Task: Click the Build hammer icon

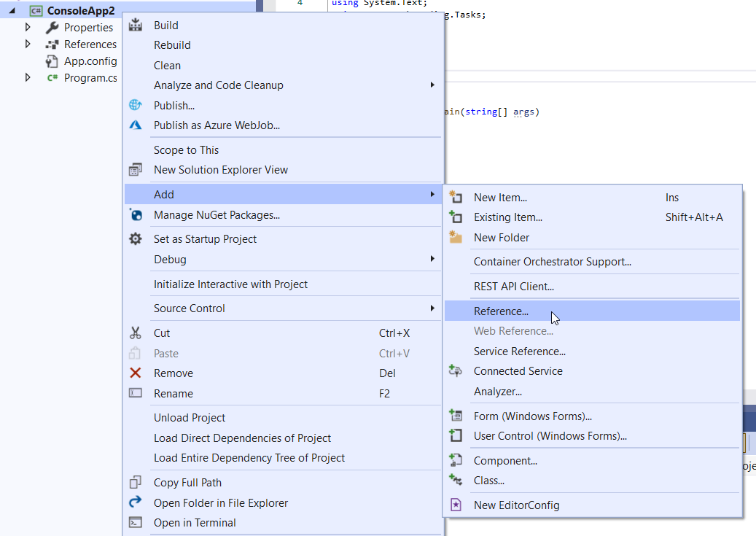Action: [135, 25]
